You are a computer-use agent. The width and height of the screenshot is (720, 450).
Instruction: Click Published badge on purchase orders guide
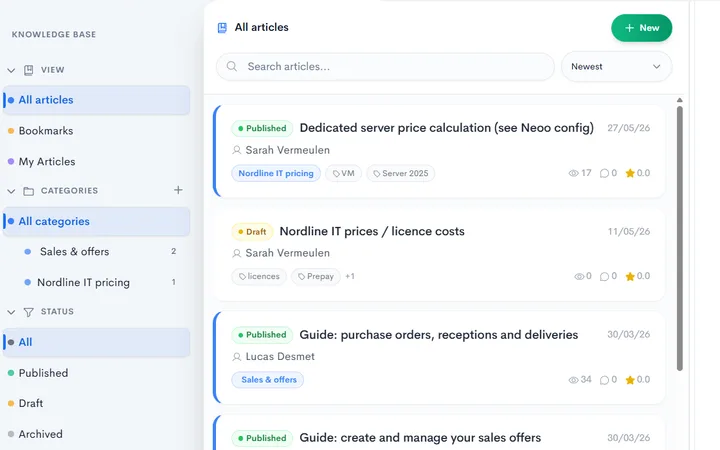click(x=262, y=335)
